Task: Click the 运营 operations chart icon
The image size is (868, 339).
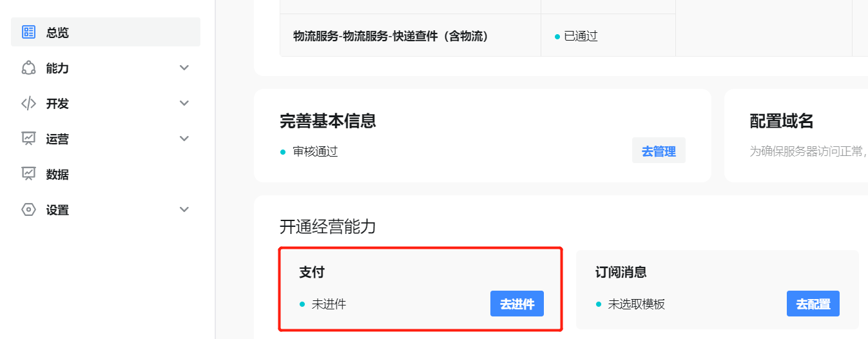Action: point(28,139)
